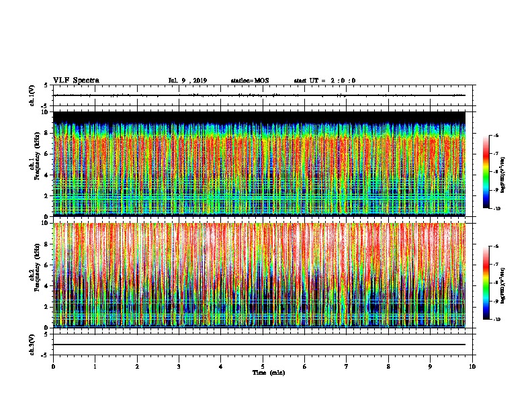This screenshot has width=532, height=411.
Task: Click the time axis tick label "8"
Action: pos(388,367)
